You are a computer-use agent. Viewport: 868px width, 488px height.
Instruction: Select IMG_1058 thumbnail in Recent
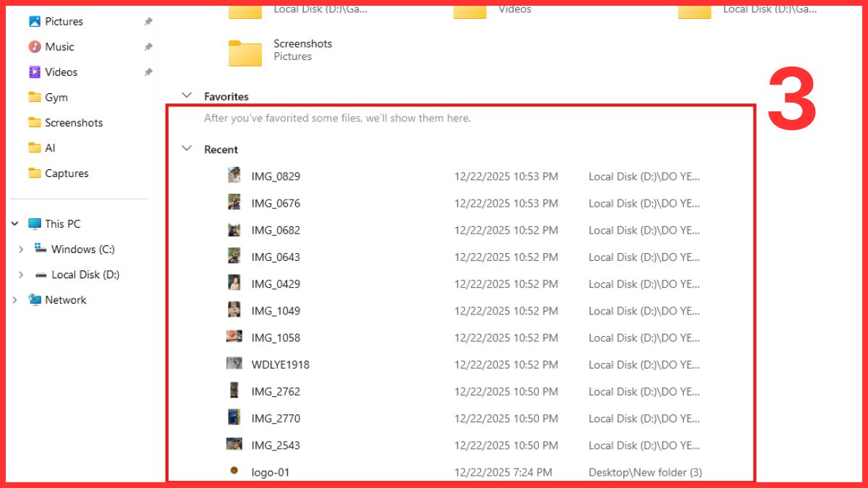(234, 337)
